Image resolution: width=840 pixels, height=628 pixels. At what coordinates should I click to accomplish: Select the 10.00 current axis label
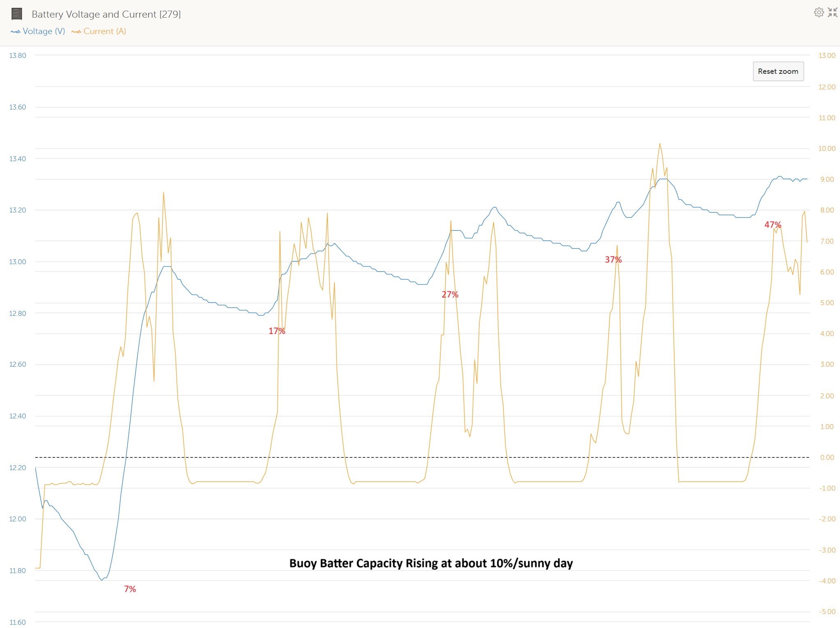[x=827, y=148]
